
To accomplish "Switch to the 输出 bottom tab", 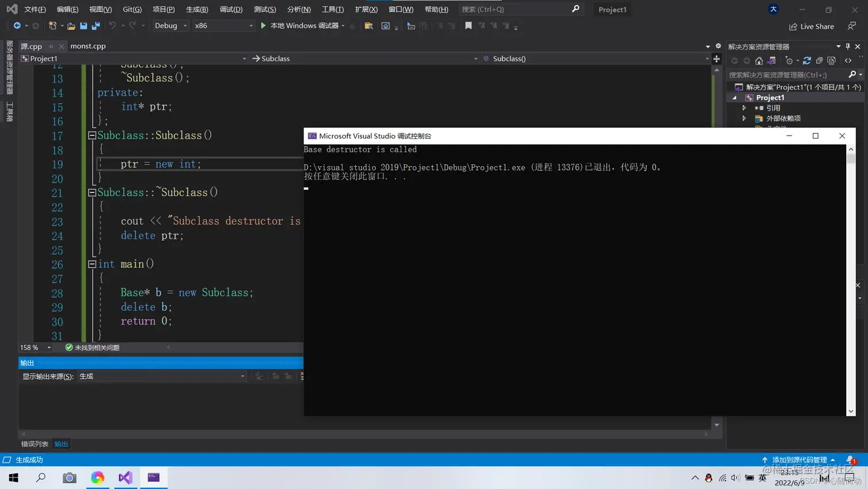I will (x=61, y=444).
